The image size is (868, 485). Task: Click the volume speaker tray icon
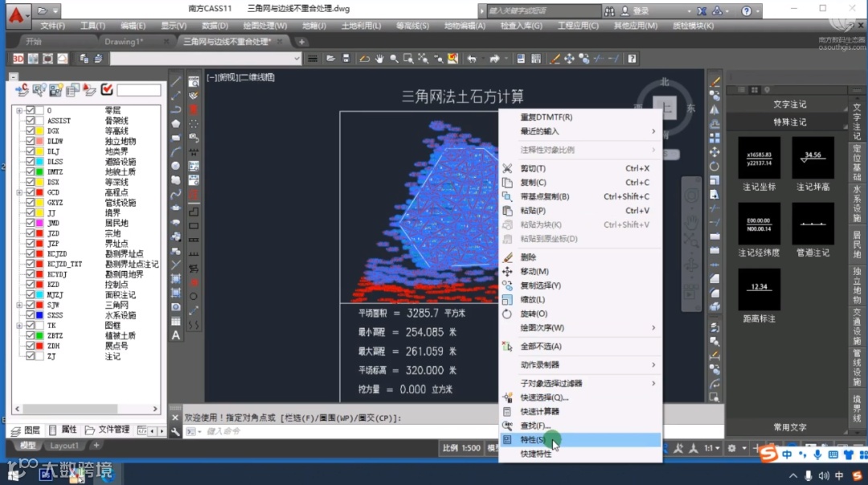click(x=824, y=475)
